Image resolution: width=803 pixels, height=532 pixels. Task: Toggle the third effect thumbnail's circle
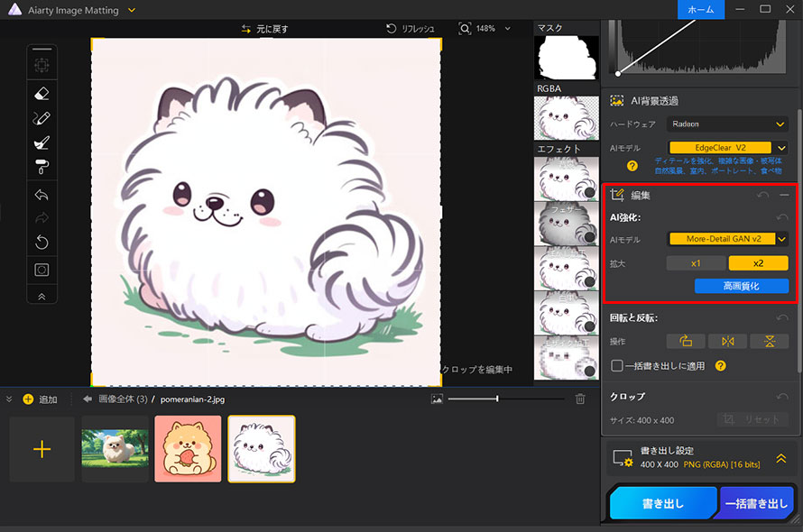coord(589,281)
